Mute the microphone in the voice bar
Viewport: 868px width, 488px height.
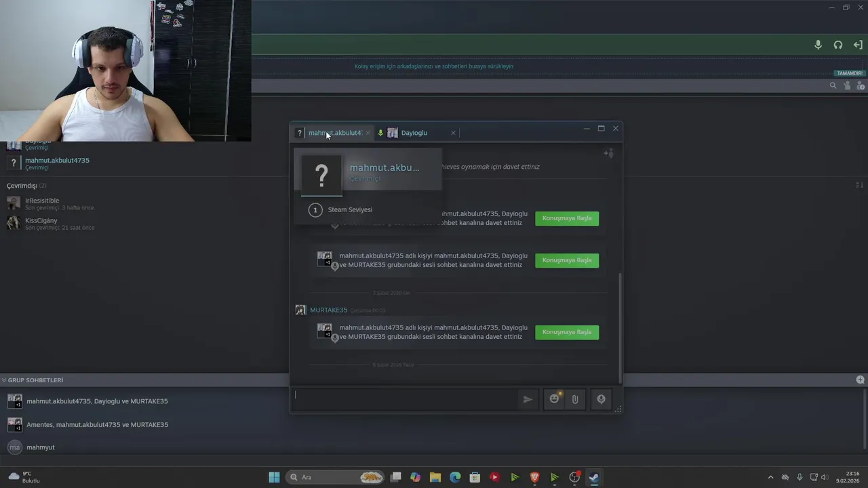pos(818,45)
